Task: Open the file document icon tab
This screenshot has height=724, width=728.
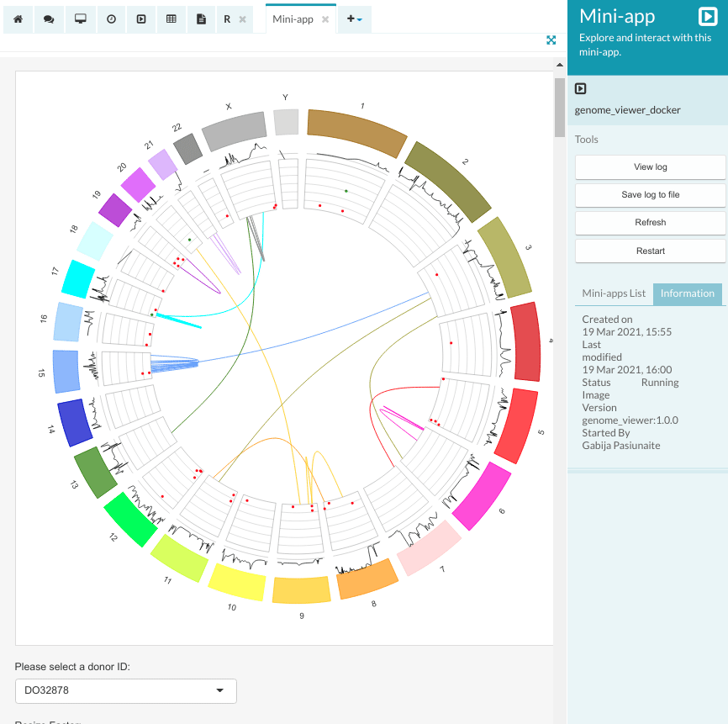Action: pyautogui.click(x=201, y=19)
